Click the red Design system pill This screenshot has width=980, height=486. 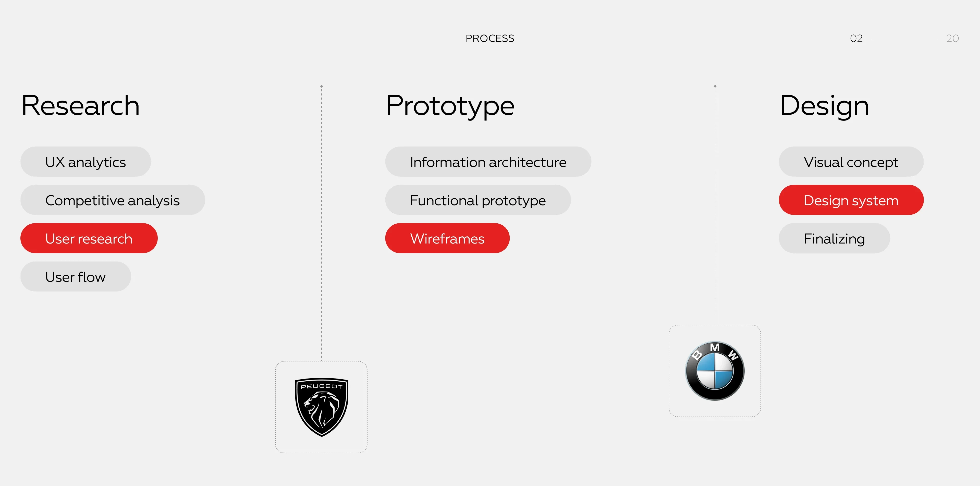point(851,200)
